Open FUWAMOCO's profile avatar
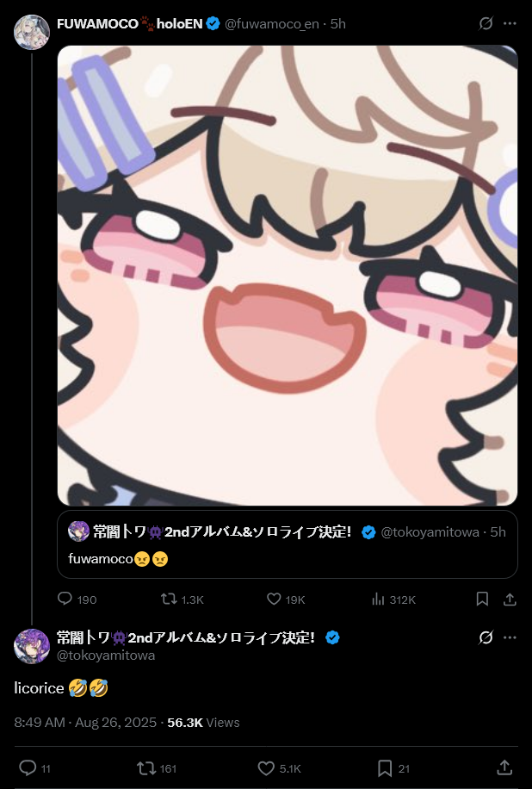 [x=32, y=32]
